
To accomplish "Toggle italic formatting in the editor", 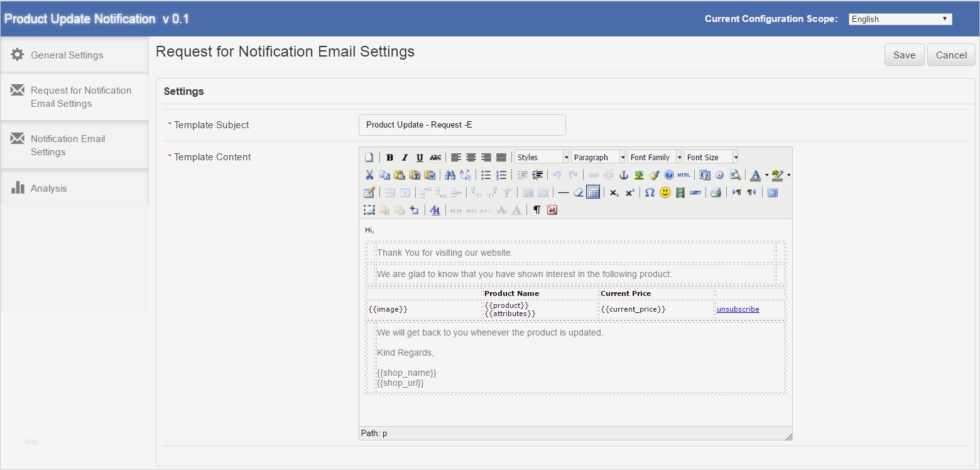I will pos(405,158).
